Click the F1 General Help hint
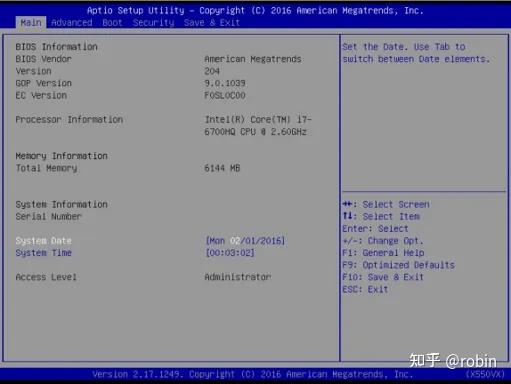 [x=383, y=253]
